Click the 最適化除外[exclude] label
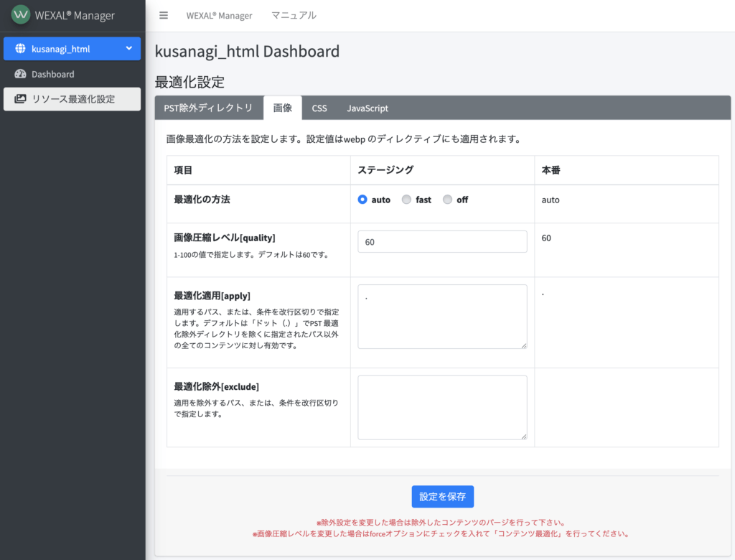The height and width of the screenshot is (560, 735). [x=216, y=386]
